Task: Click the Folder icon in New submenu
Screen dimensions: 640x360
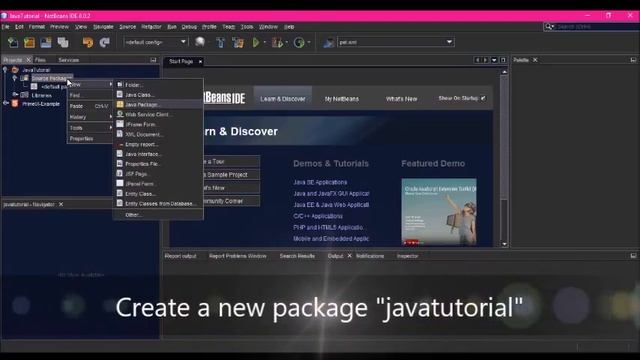Action: [x=120, y=84]
